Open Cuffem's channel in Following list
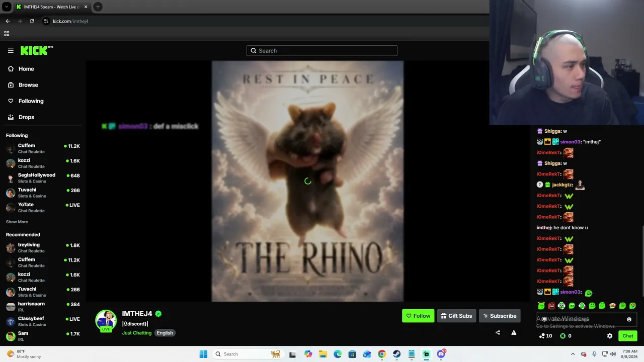Screen dimensions: 644x362 coord(43,148)
